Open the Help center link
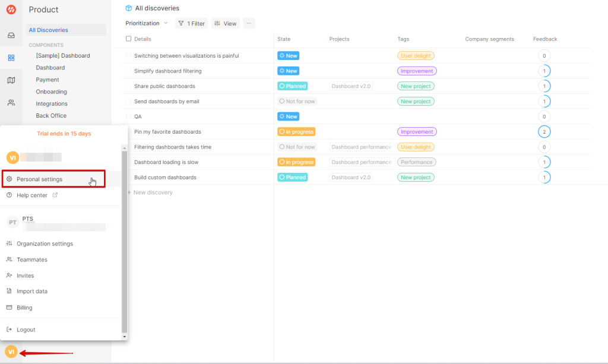The image size is (608, 364). [x=32, y=195]
